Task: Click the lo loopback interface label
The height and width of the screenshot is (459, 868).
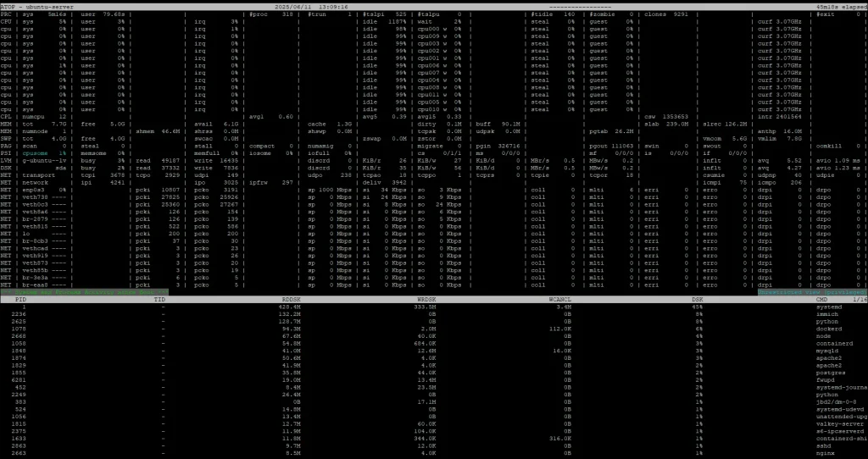Action: (x=25, y=234)
